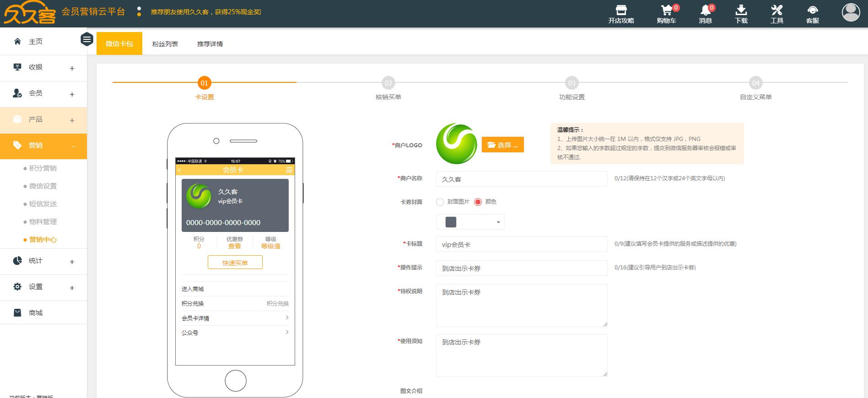
Task: Click the menu icon in phone preview header
Action: [x=289, y=170]
